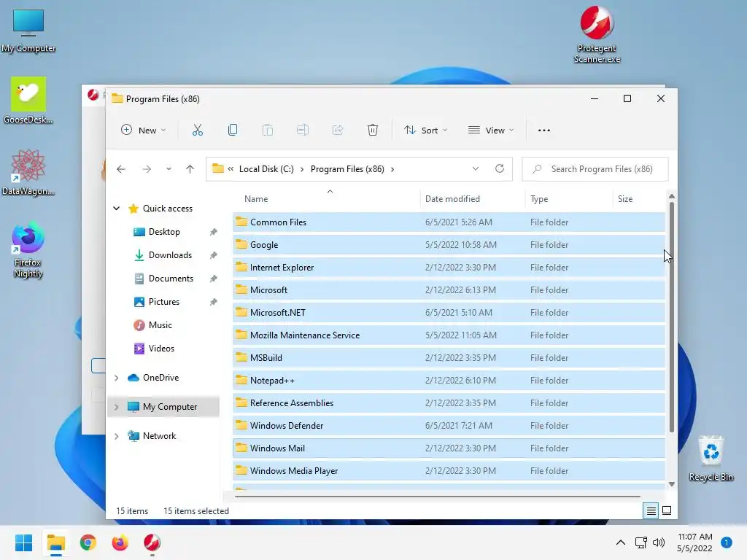Click the Paste clipboard icon
This screenshot has height=560, width=747.
pyautogui.click(x=268, y=130)
